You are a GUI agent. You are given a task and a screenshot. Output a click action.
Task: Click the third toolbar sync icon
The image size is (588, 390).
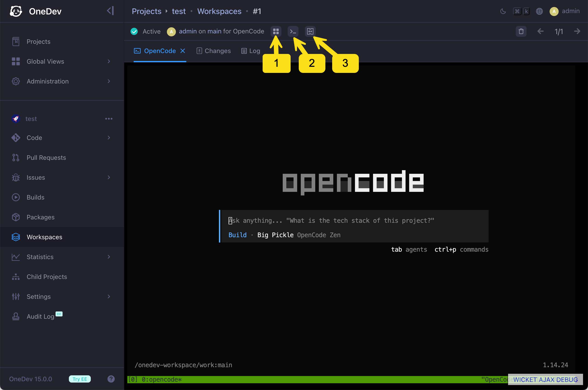tap(310, 31)
